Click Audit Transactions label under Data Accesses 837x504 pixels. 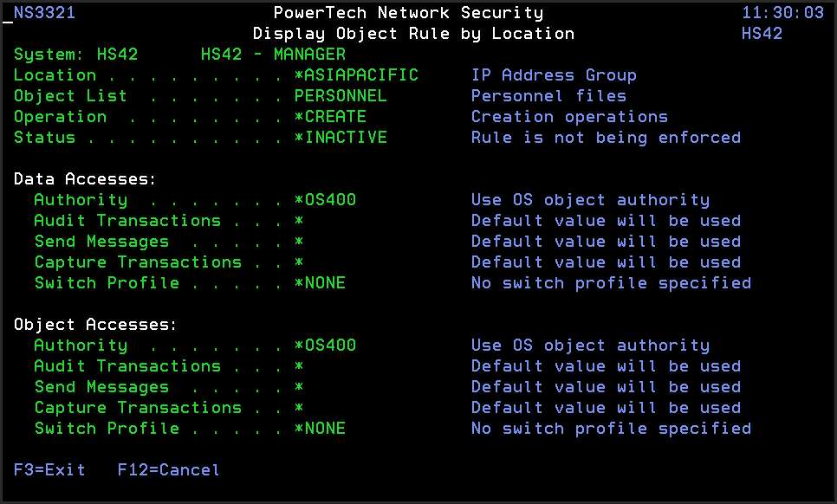tap(127, 221)
